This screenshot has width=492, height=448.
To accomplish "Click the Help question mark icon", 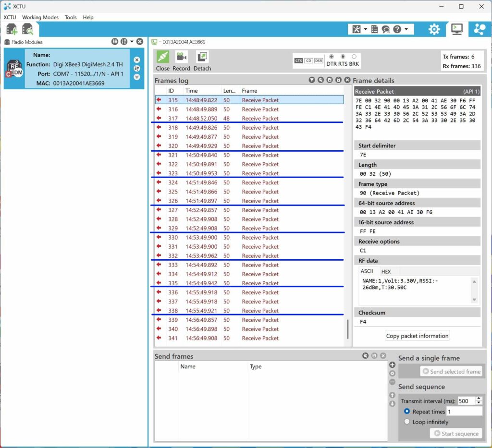I will click(x=397, y=29).
